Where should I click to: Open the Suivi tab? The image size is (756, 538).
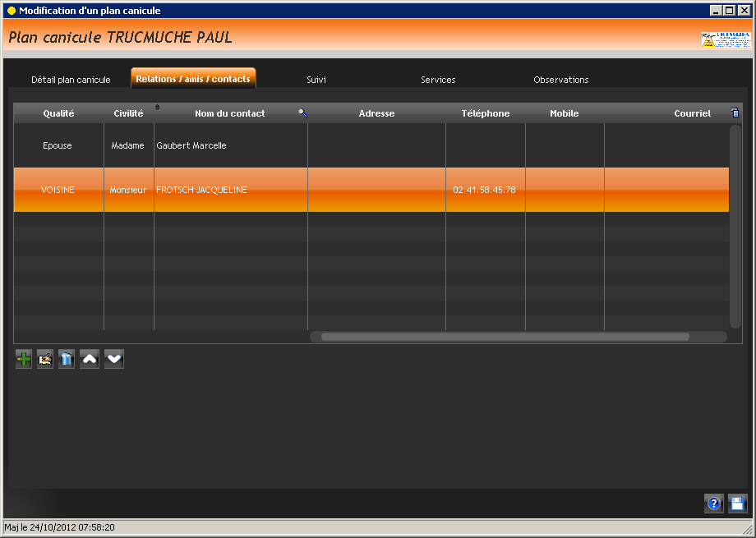click(316, 80)
